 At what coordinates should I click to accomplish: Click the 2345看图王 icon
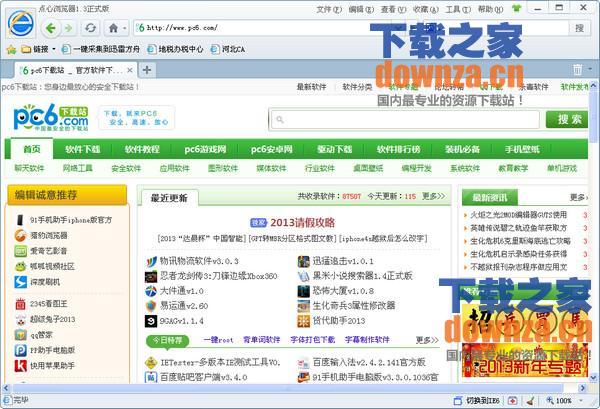click(x=20, y=304)
